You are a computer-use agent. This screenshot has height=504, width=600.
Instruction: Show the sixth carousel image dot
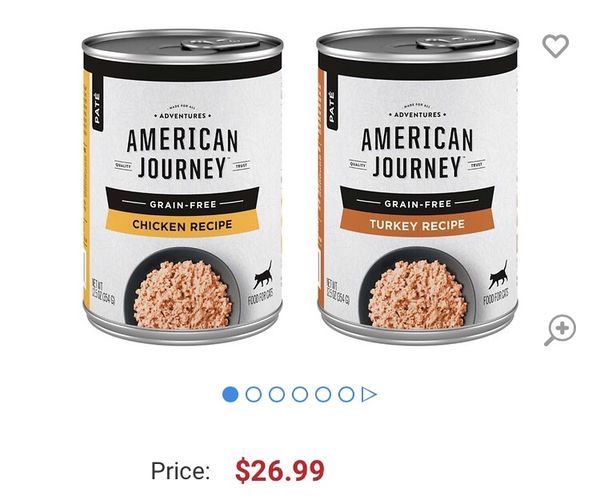pyautogui.click(x=346, y=394)
